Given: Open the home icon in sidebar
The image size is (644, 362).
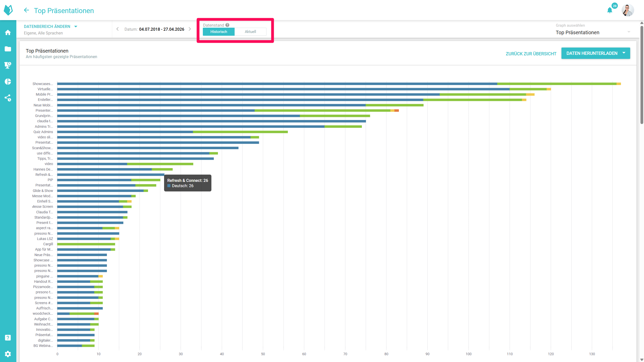Looking at the screenshot, I should pyautogui.click(x=8, y=32).
